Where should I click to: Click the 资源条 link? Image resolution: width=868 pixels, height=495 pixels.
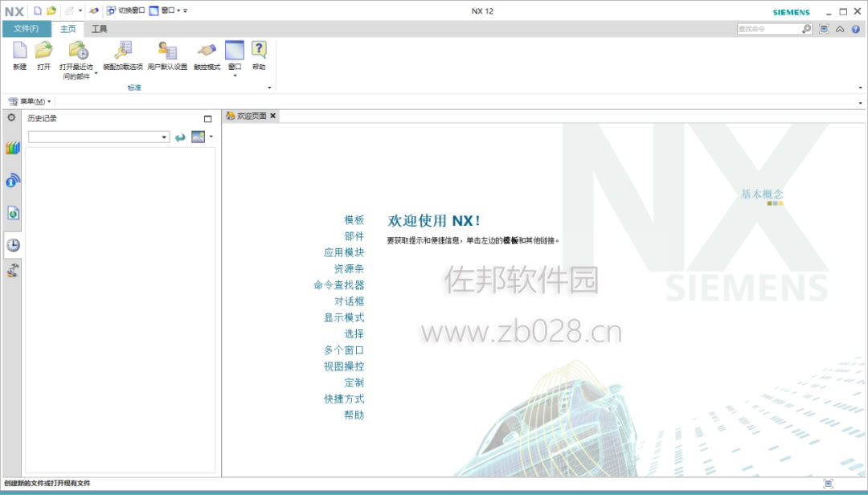pyautogui.click(x=349, y=268)
